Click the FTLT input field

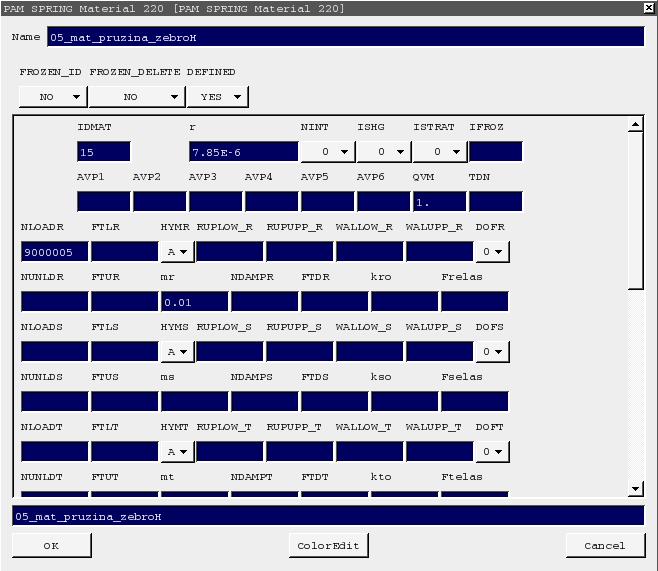[x=125, y=451]
